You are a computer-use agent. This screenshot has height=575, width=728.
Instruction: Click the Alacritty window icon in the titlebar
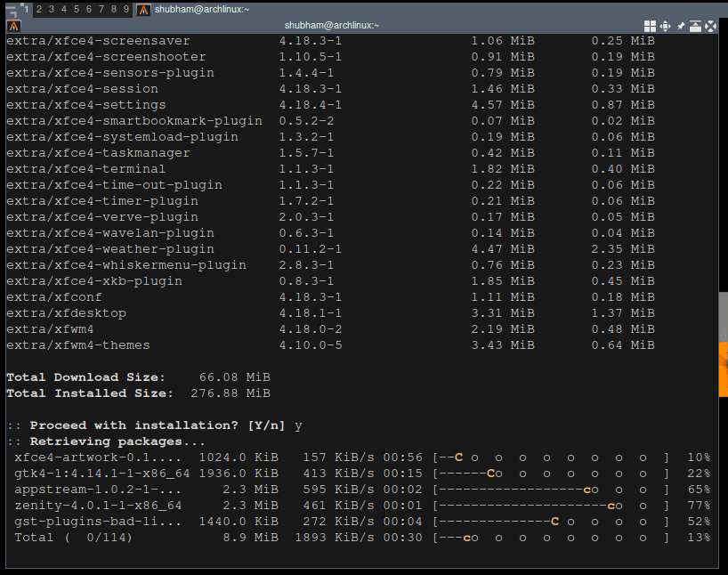click(14, 26)
